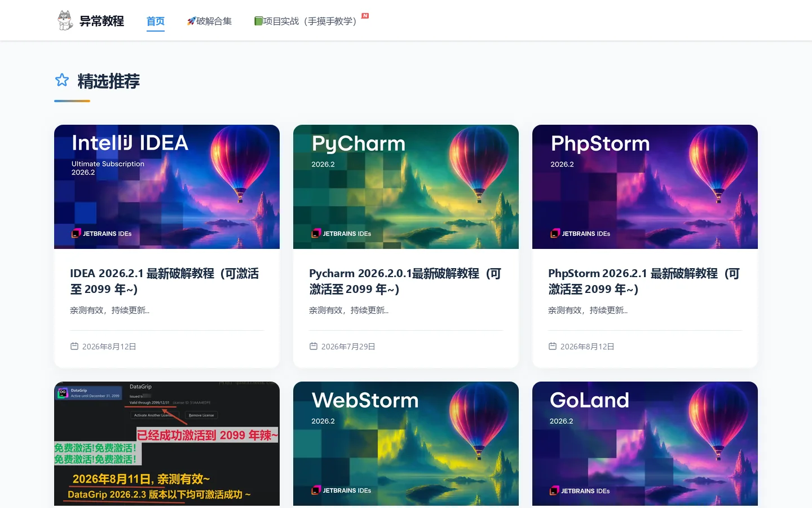Viewport: 812px width, 508px height.
Task: Click 亲测有效 description under IDEA article
Action: (109, 310)
